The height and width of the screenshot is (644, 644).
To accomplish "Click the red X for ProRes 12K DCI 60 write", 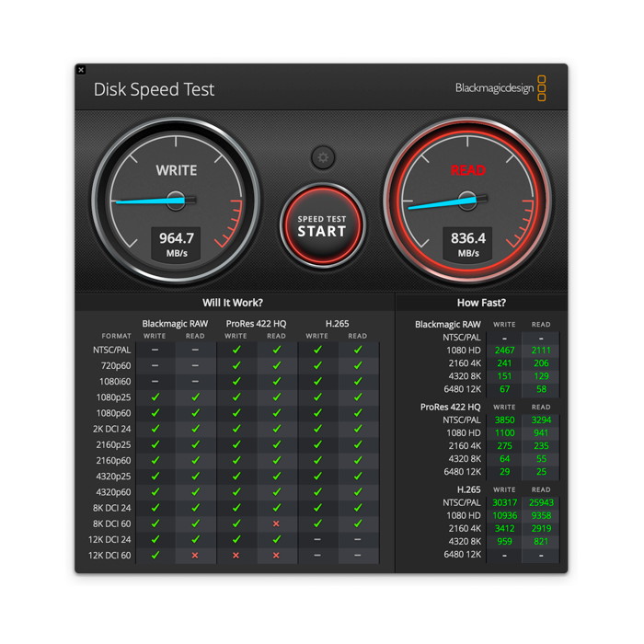I will click(236, 556).
